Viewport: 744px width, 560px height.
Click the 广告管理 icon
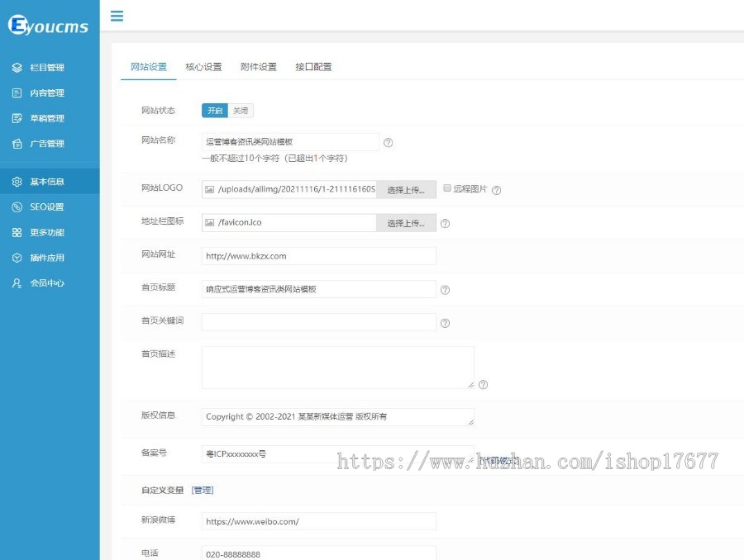point(17,144)
